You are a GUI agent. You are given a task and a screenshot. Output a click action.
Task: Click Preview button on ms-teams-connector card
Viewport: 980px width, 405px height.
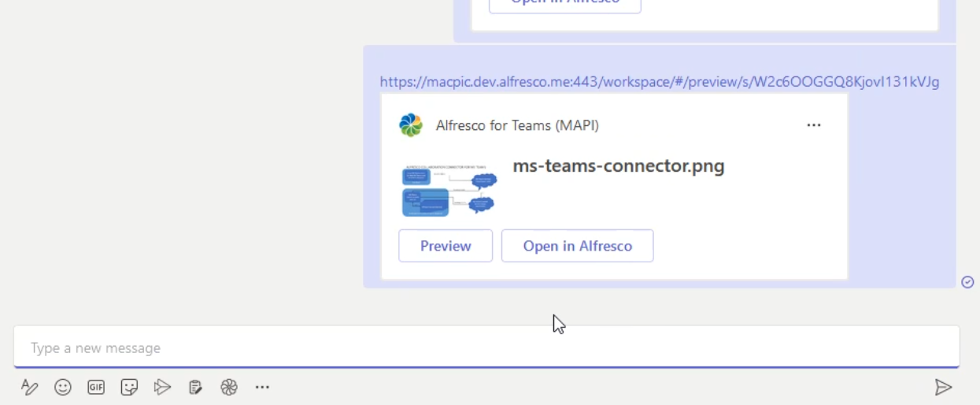pos(446,246)
